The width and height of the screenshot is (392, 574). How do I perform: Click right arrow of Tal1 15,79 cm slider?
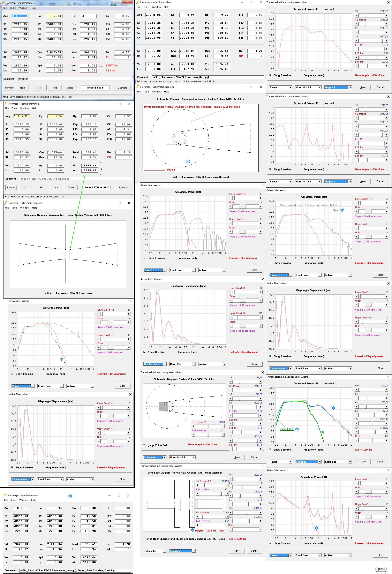(x=227, y=525)
